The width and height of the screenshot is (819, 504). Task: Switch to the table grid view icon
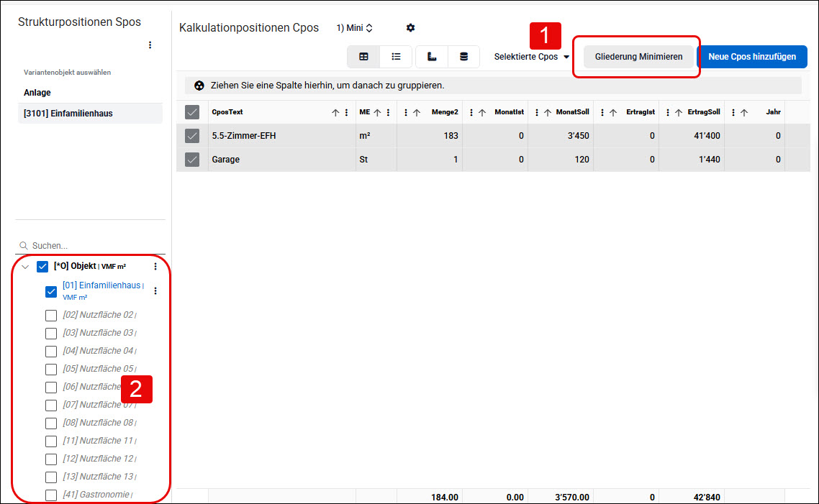363,56
